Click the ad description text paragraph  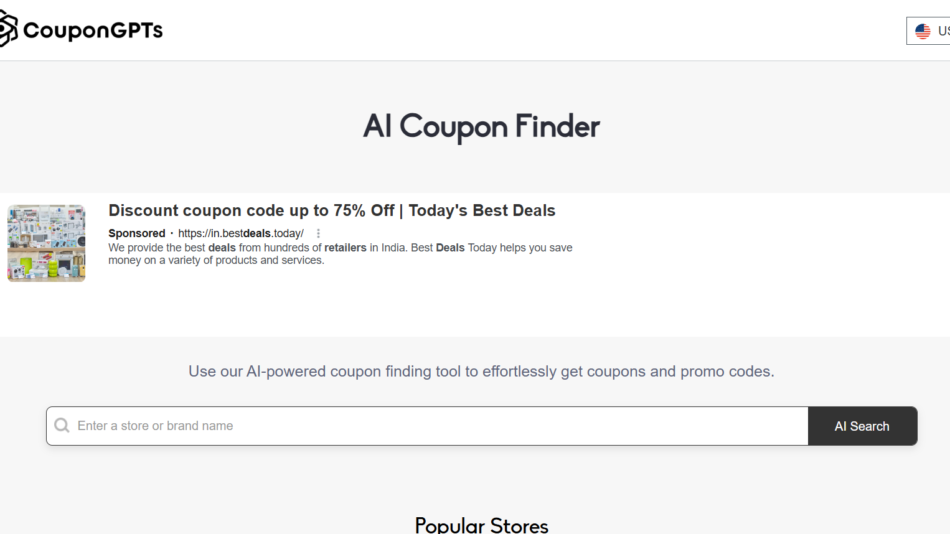coord(340,254)
